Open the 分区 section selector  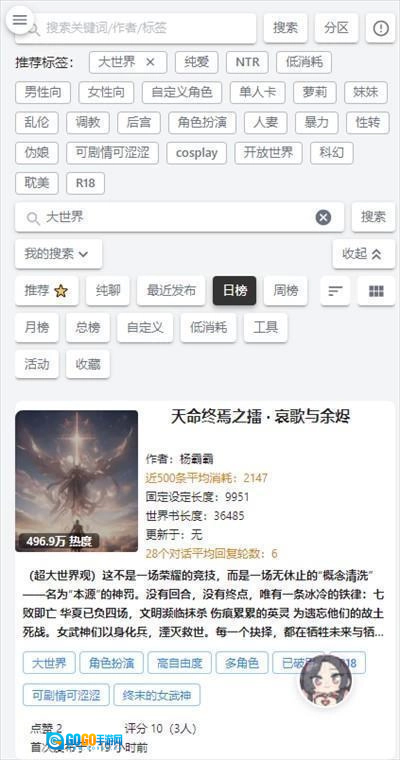click(x=336, y=28)
